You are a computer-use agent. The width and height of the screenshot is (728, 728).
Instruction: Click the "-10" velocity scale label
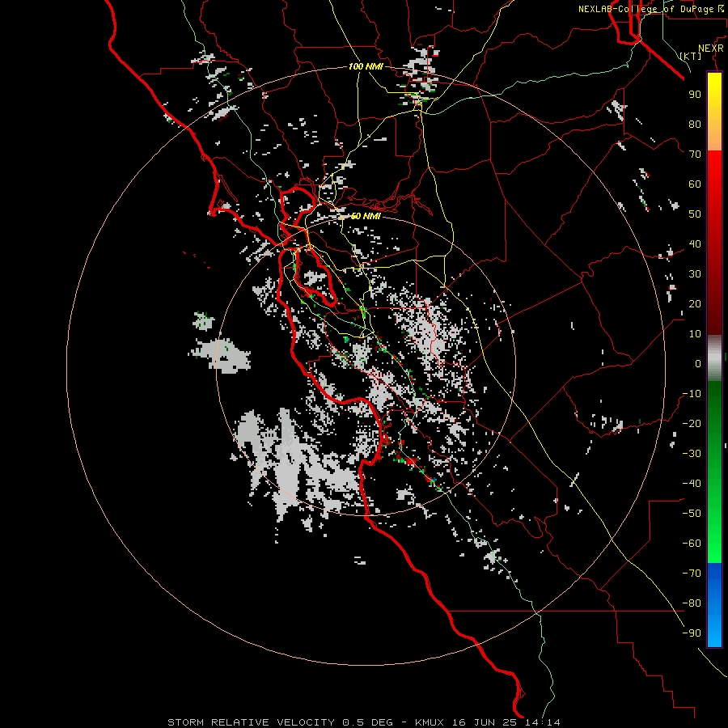coord(692,394)
